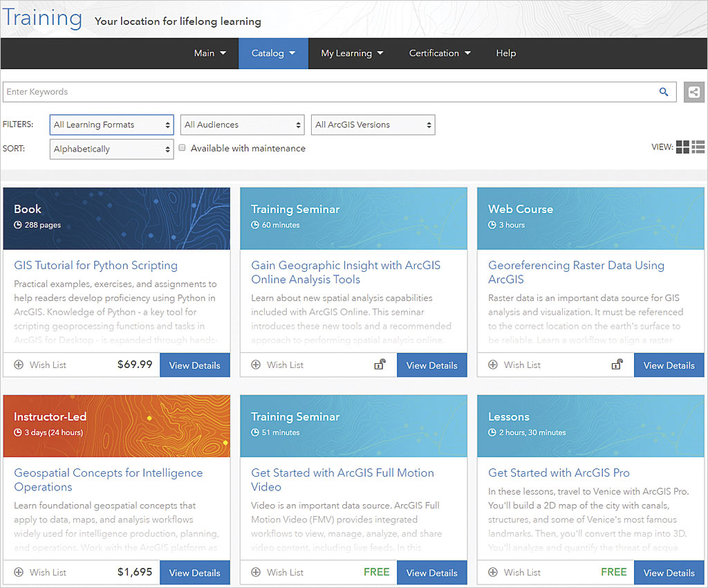Click the share icon button
This screenshot has width=708, height=588.
point(694,92)
